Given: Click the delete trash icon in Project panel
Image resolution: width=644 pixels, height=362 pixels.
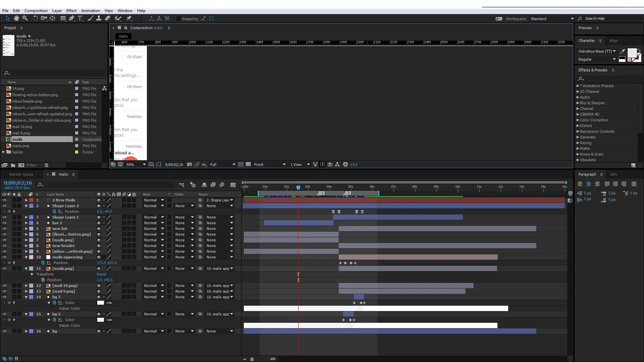Looking at the screenshot, I should [47, 165].
